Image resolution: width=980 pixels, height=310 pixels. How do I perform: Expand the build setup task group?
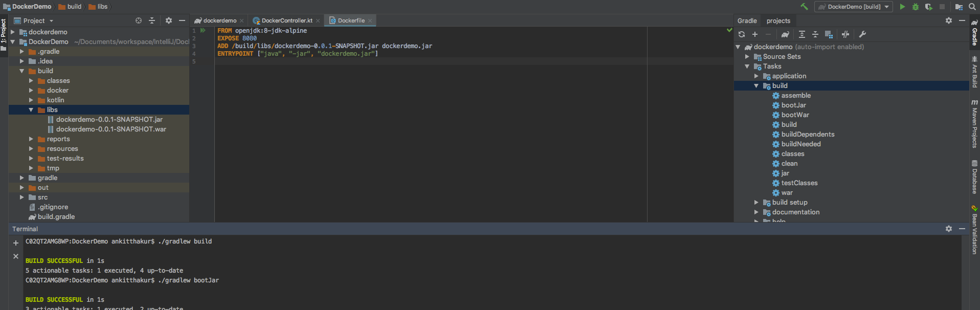[x=756, y=203]
